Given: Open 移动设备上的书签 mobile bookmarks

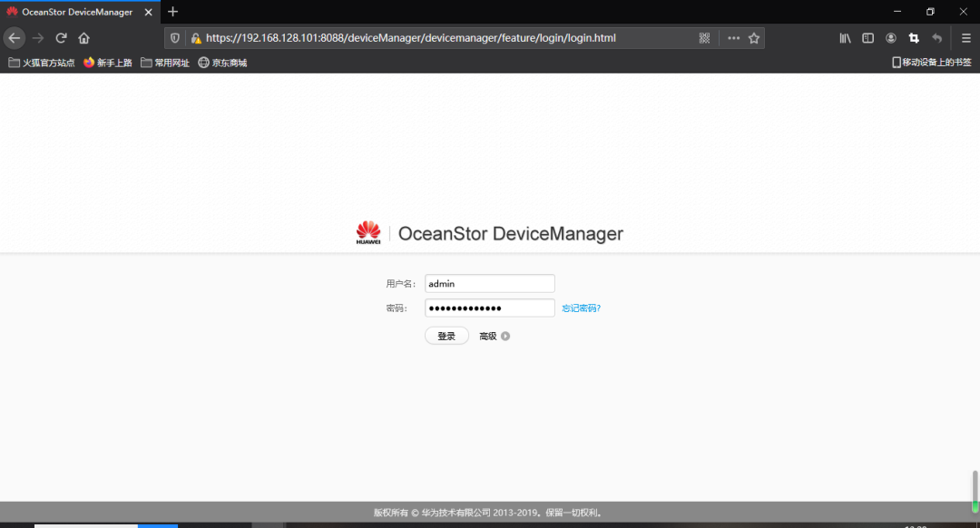Looking at the screenshot, I should click(931, 63).
